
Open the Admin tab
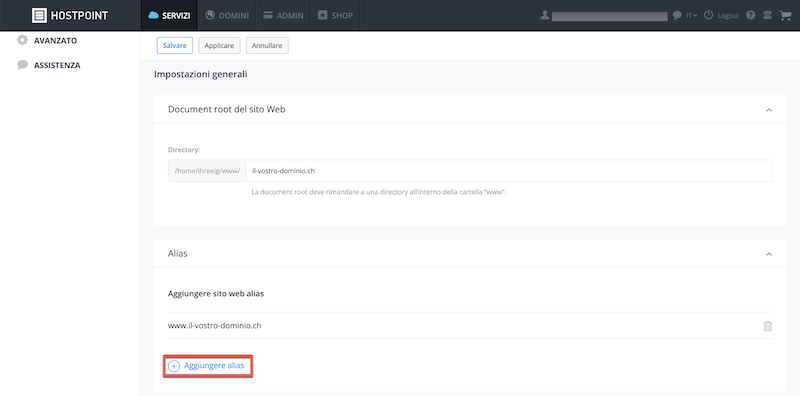coord(283,15)
